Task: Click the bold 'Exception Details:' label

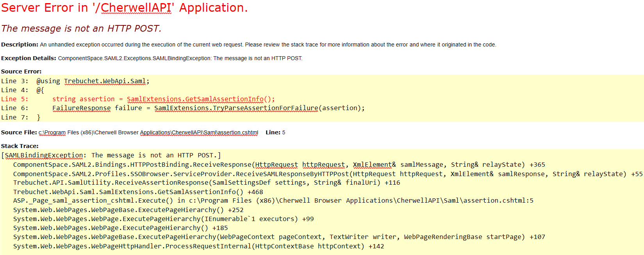Action: tap(29, 58)
